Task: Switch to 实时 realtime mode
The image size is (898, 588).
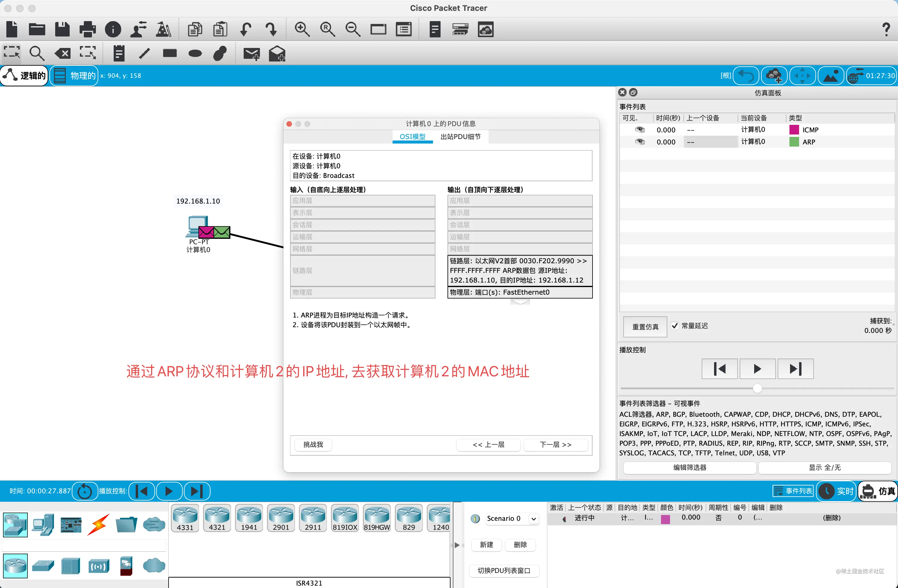Action: coord(836,491)
